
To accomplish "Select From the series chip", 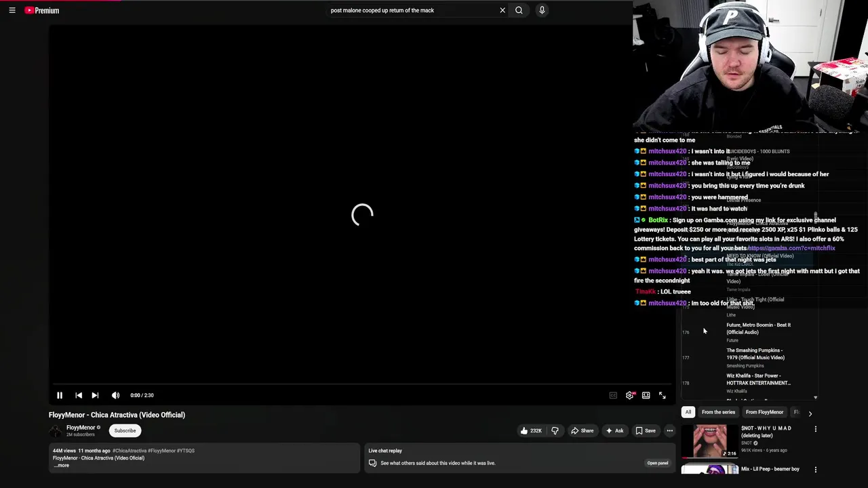I will (718, 412).
